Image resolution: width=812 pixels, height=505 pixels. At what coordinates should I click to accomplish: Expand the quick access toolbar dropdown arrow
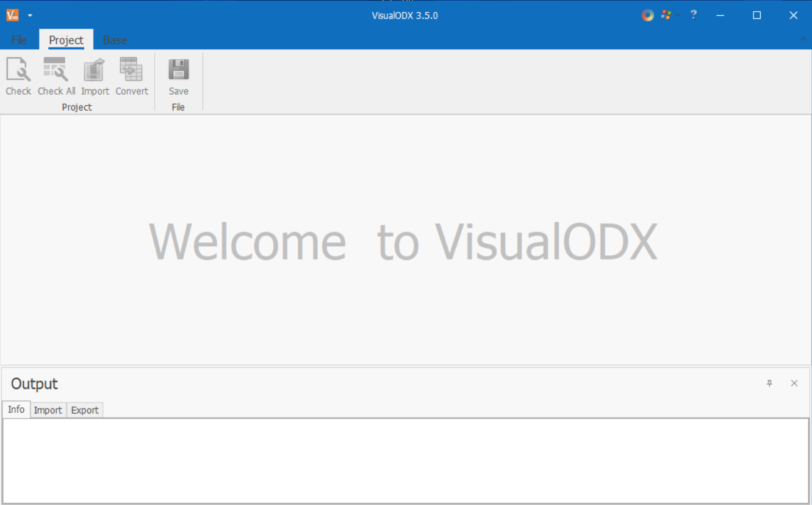pos(30,16)
